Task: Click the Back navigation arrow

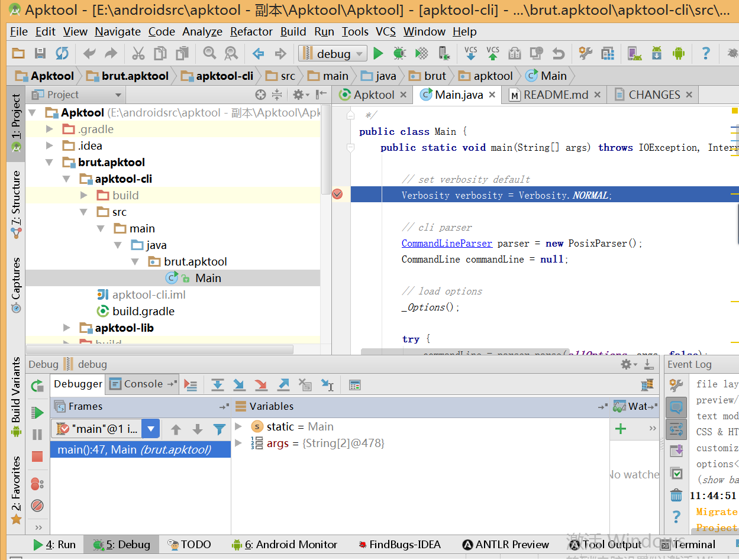Action: (x=259, y=54)
